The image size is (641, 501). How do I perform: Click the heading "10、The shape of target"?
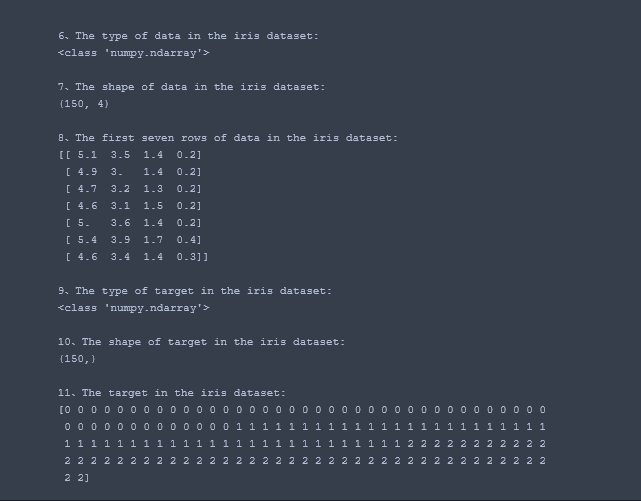click(x=201, y=342)
